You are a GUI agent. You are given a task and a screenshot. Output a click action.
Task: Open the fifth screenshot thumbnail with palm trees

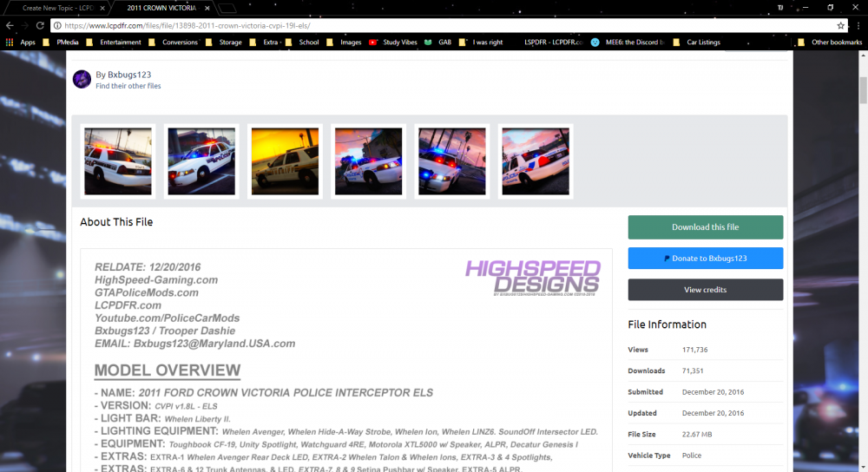click(x=452, y=161)
